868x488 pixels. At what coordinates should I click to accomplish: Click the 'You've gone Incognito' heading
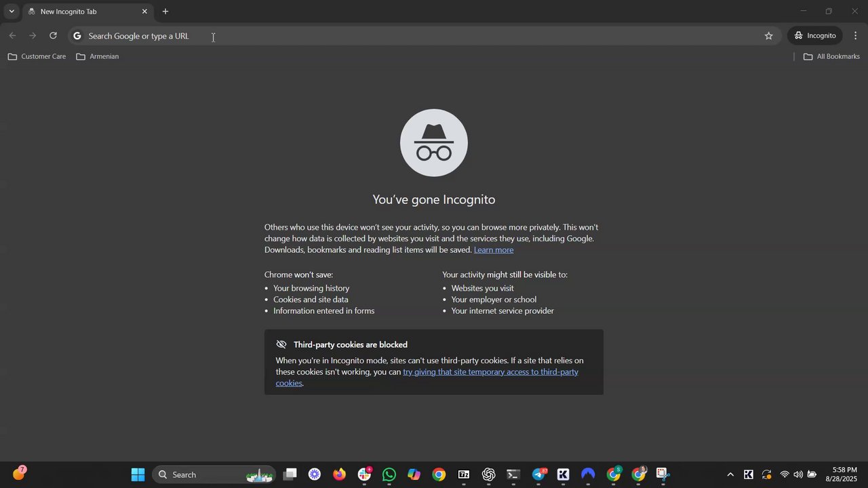tap(434, 199)
